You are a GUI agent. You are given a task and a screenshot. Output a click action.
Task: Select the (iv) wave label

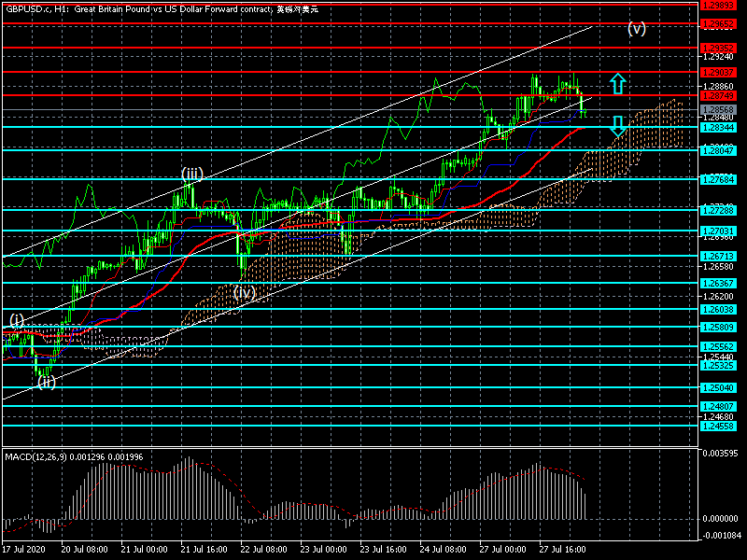pos(245,292)
